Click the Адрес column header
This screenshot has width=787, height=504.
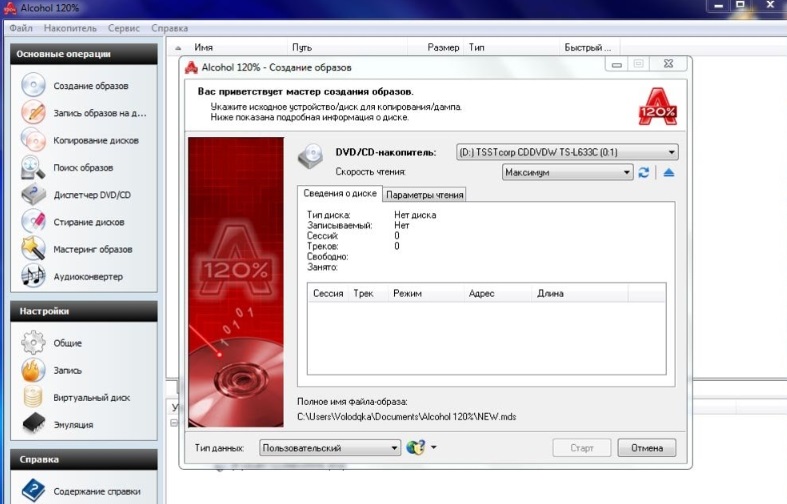[481, 294]
